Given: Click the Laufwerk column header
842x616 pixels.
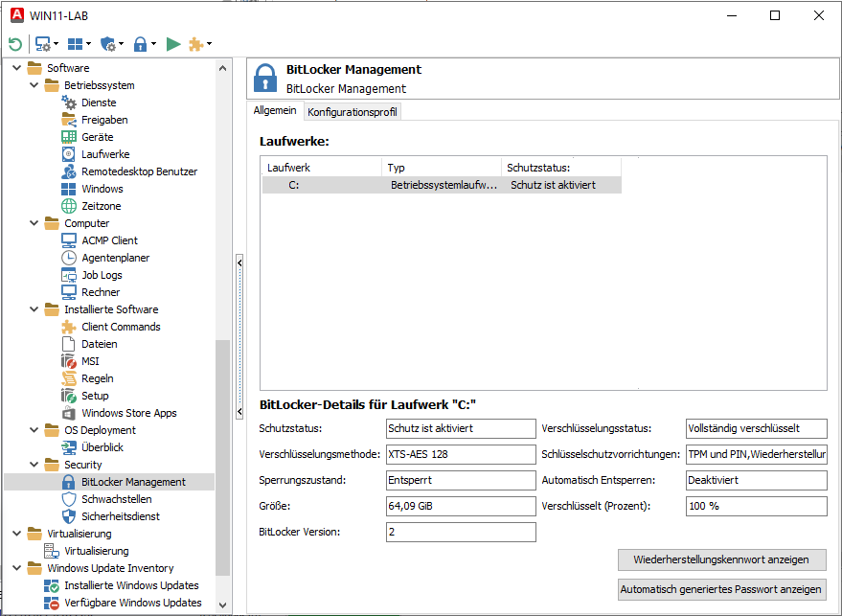Looking at the screenshot, I should pos(322,168).
